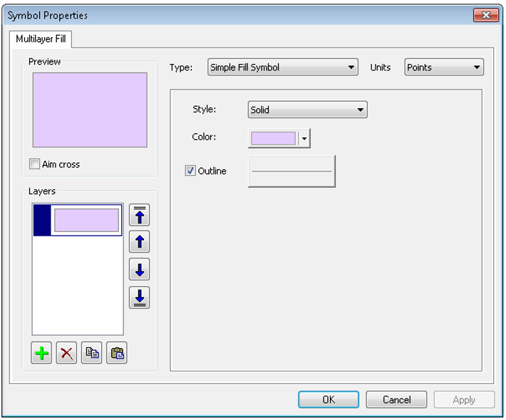
Task: Move selected layer up one level
Action: pos(139,242)
